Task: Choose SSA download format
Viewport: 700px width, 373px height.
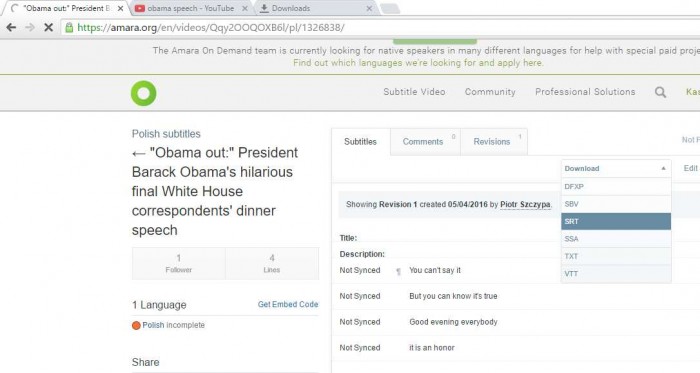Action: tap(616, 239)
